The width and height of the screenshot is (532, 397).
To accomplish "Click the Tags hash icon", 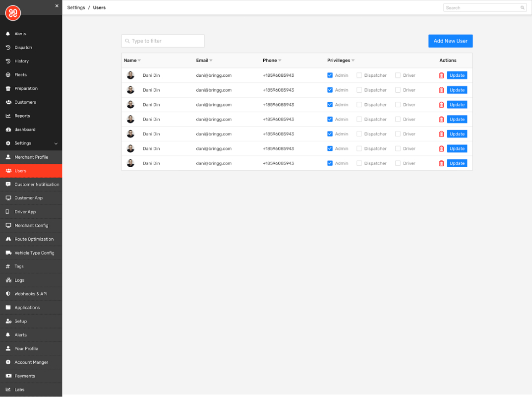I will (x=8, y=266).
